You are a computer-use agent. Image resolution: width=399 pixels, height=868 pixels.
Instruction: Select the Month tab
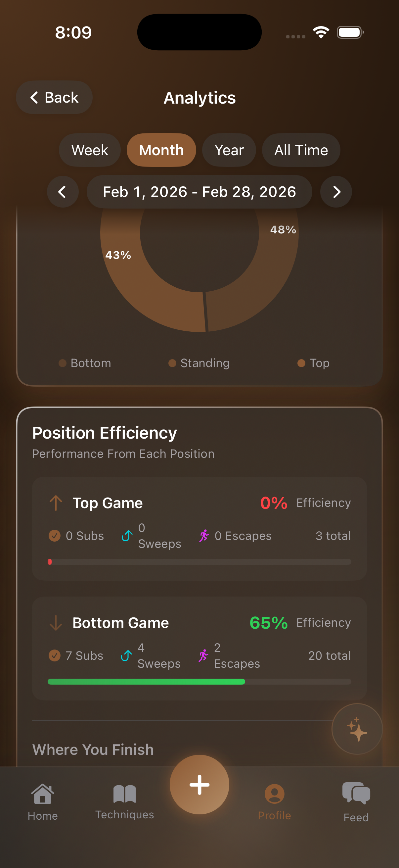tap(161, 150)
